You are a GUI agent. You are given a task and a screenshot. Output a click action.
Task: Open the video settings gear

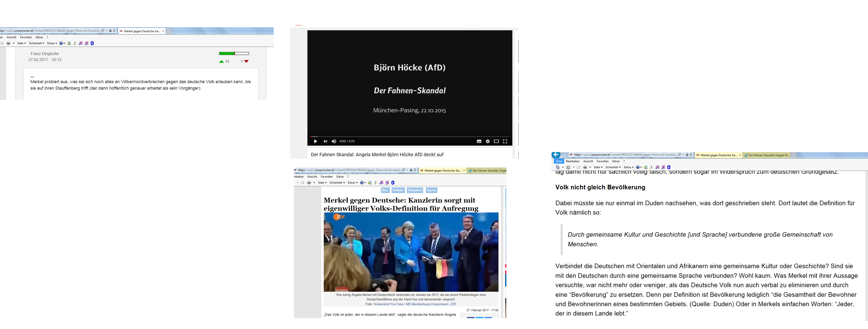[x=488, y=141]
